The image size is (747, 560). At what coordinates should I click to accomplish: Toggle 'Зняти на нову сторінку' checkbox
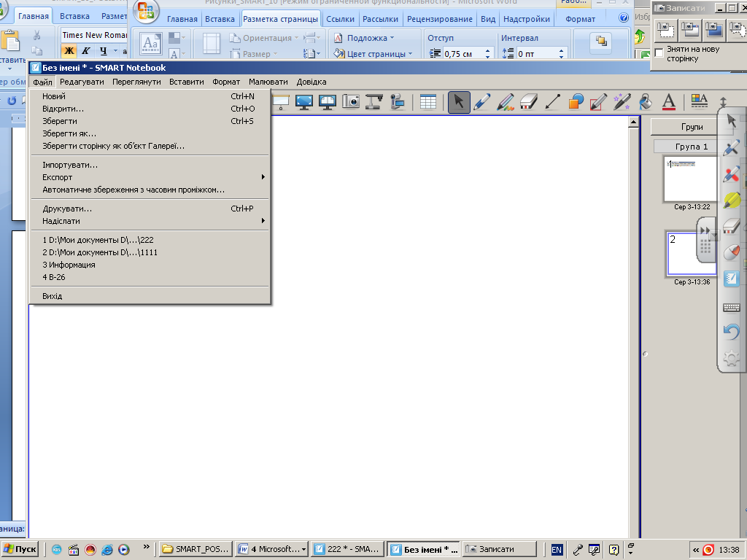coord(659,52)
